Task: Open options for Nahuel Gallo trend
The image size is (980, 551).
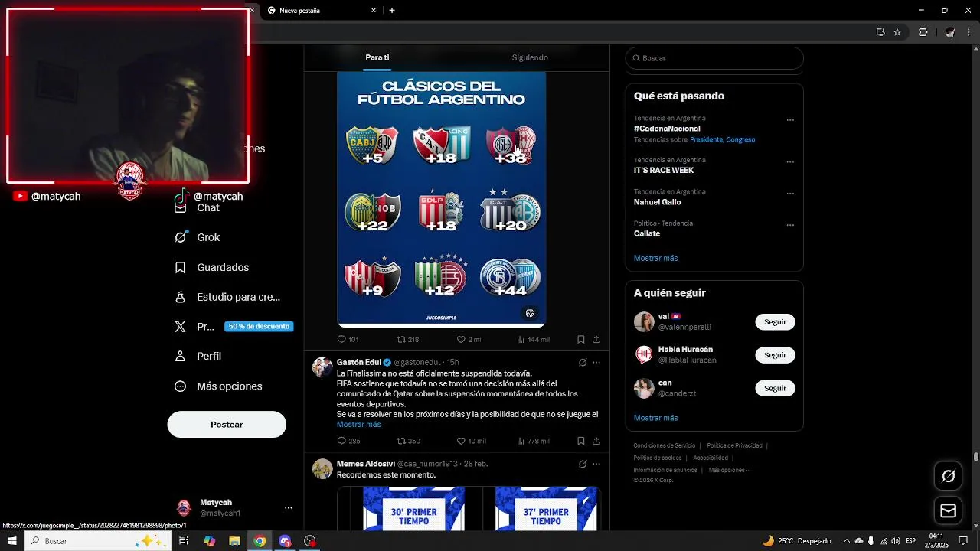Action: pos(790,194)
